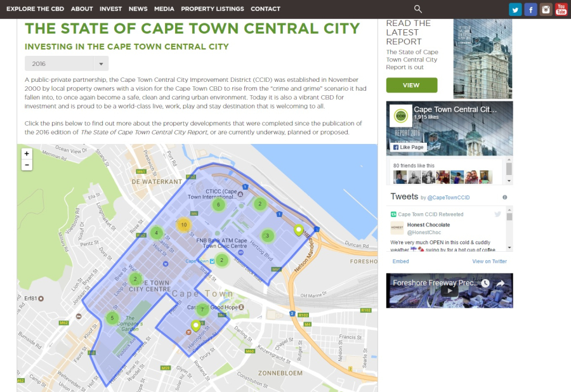Image resolution: width=571 pixels, height=392 pixels.
Task: Open the @CapeTownCCID Twitter handle link
Action: [x=449, y=198]
